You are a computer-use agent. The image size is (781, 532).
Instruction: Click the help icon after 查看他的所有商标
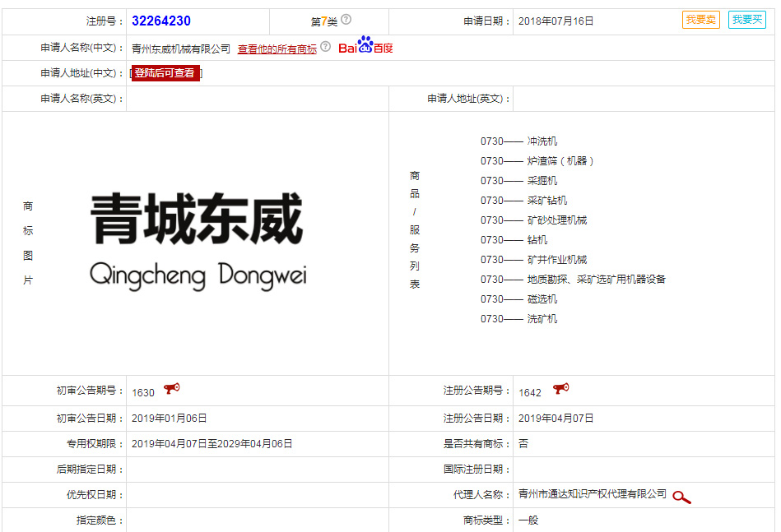pyautogui.click(x=326, y=47)
